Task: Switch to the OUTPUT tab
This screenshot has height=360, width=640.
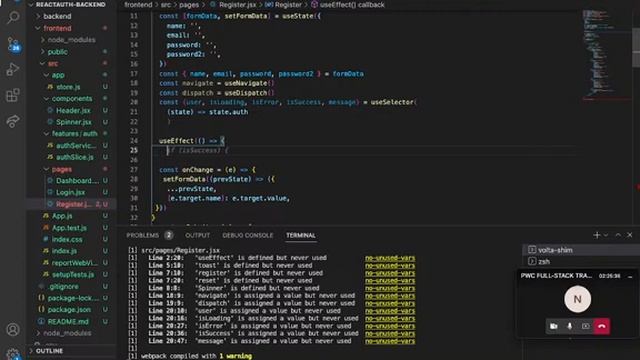Action: [198, 235]
